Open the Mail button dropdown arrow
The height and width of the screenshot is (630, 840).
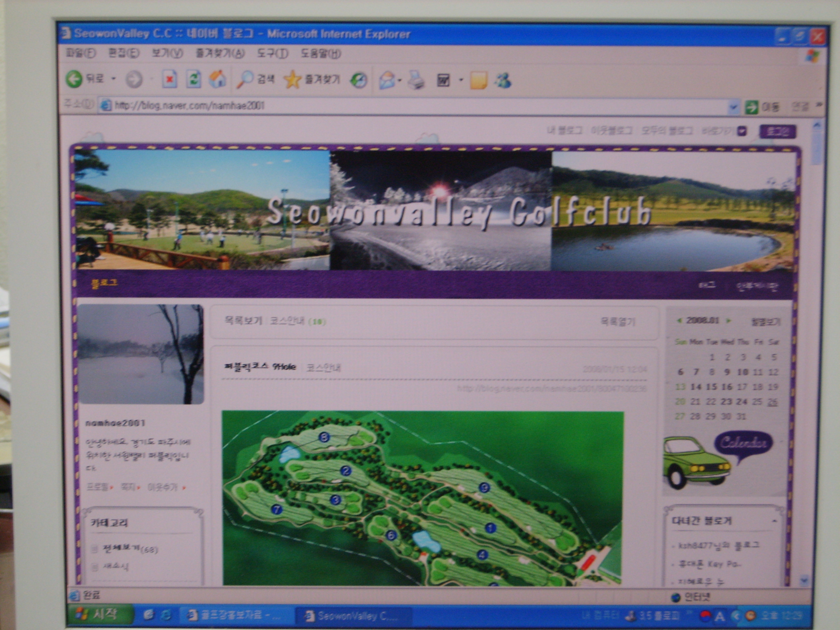coord(400,80)
